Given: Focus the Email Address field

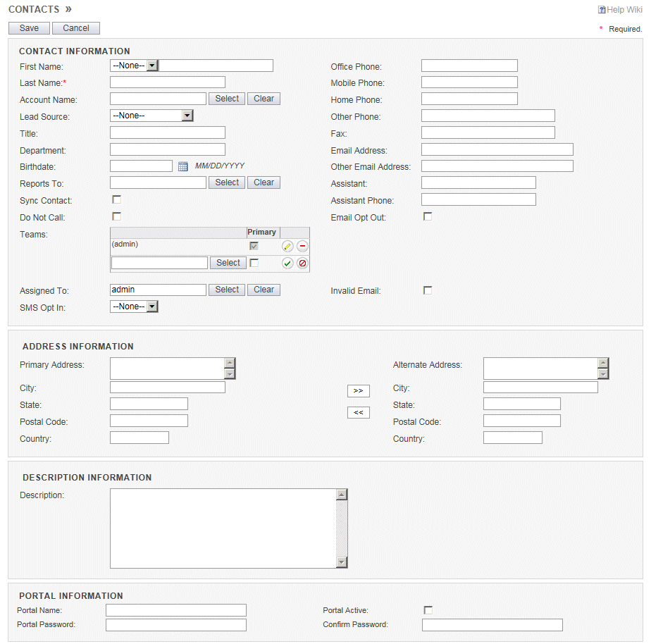Looking at the screenshot, I should click(x=497, y=149).
